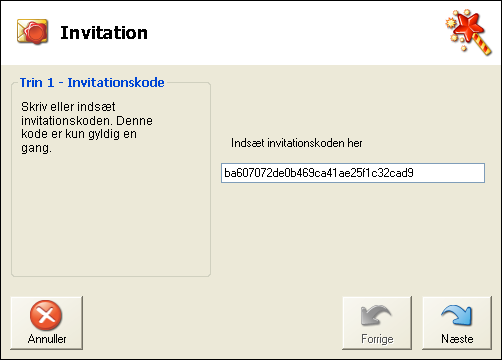
Task: Select the 'Trin 1 - Invitationskode' heading
Action: 92,82
